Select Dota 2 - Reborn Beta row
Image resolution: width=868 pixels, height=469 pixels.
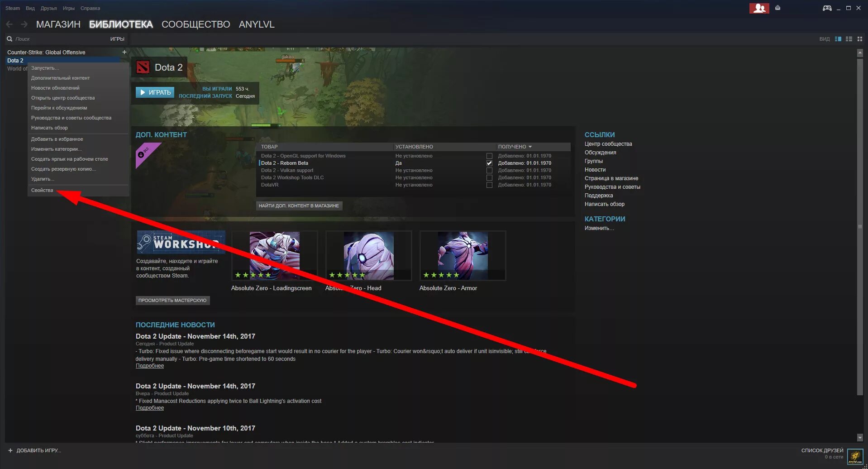pyautogui.click(x=414, y=163)
